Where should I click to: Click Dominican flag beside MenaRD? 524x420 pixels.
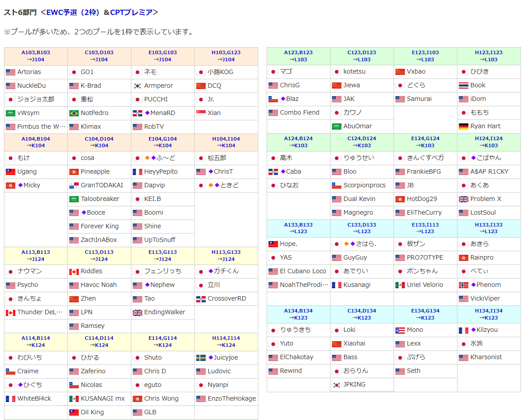tap(138, 113)
